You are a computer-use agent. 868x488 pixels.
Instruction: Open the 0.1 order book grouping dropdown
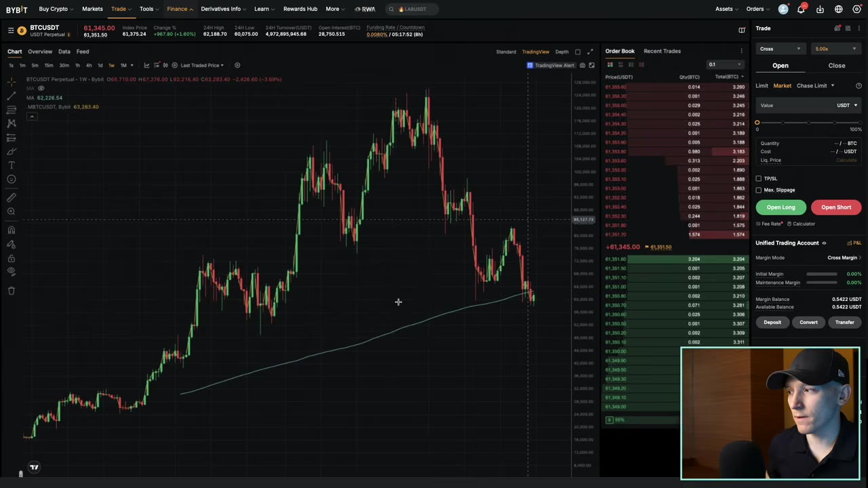[726, 64]
